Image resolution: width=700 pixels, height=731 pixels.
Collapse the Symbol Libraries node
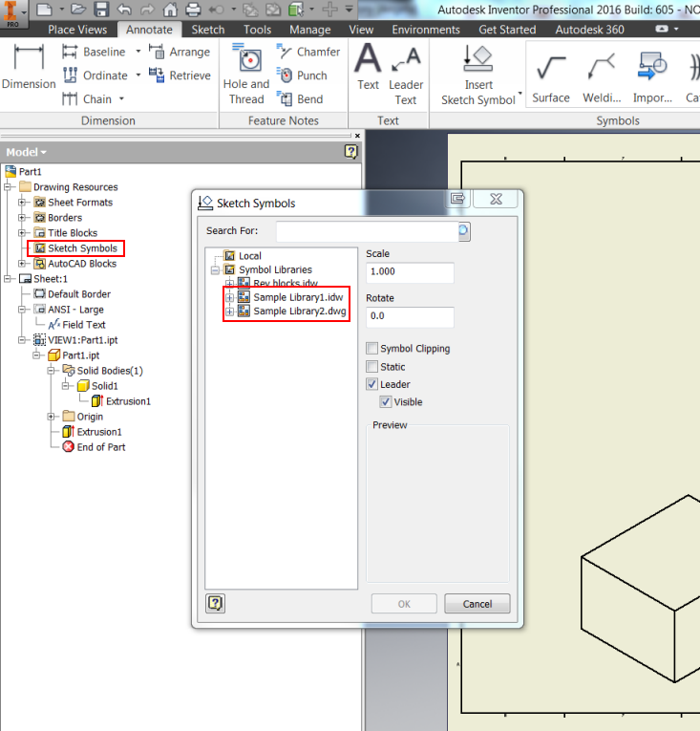[215, 269]
